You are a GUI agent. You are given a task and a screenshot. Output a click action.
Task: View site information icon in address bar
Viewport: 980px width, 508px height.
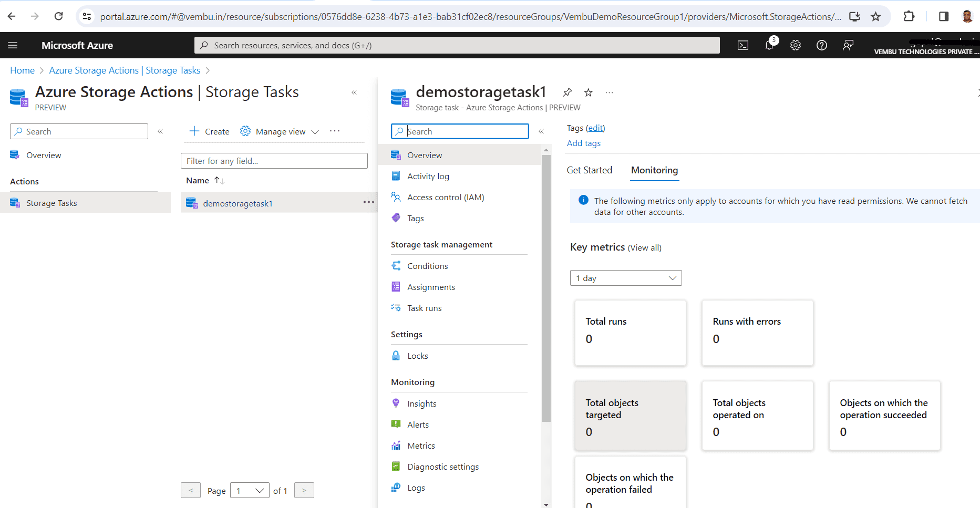(87, 16)
